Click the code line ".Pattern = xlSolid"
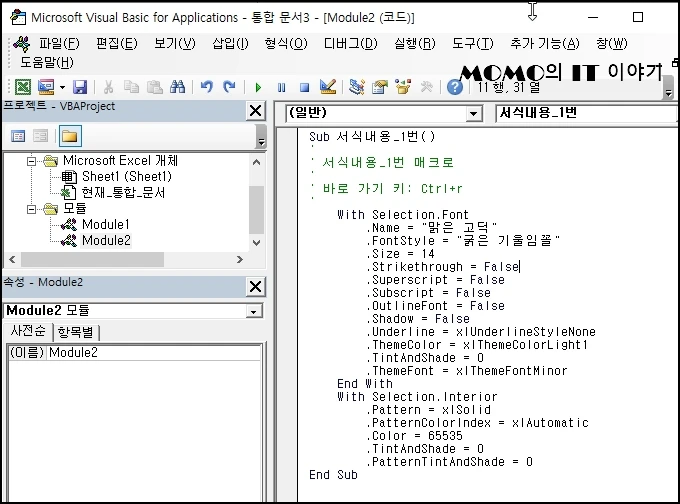Image resolution: width=680 pixels, height=504 pixels. (x=428, y=410)
